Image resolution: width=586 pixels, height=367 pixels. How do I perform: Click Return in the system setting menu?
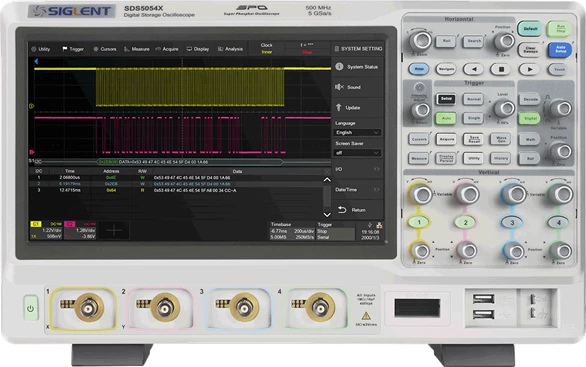[357, 210]
